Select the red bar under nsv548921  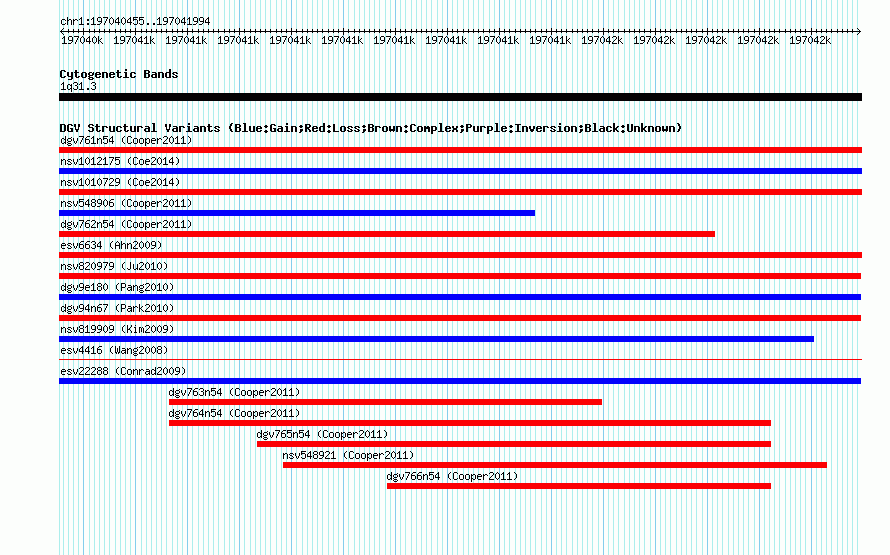555,465
